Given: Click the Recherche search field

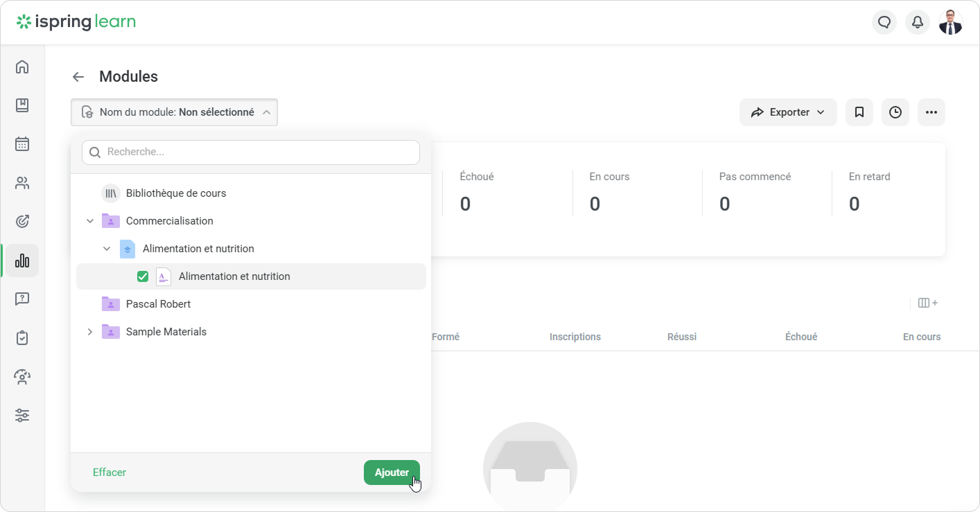Looking at the screenshot, I should coord(251,152).
